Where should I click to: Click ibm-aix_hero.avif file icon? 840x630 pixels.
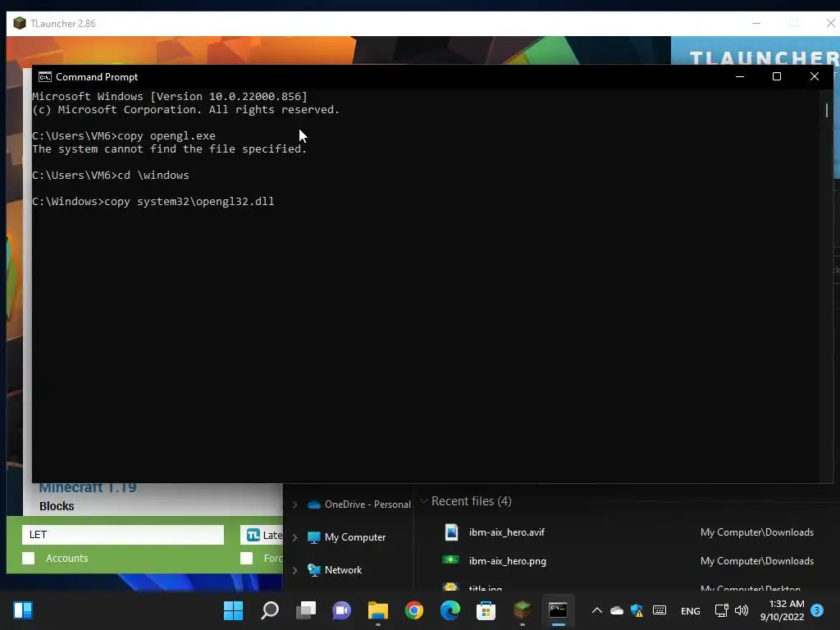point(452,532)
